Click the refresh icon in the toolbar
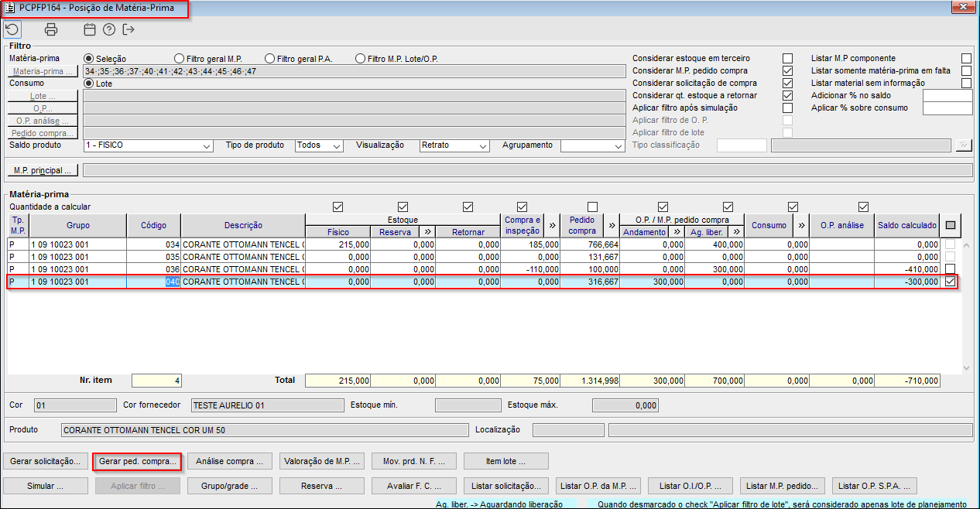Image resolution: width=980 pixels, height=509 pixels. tap(12, 30)
